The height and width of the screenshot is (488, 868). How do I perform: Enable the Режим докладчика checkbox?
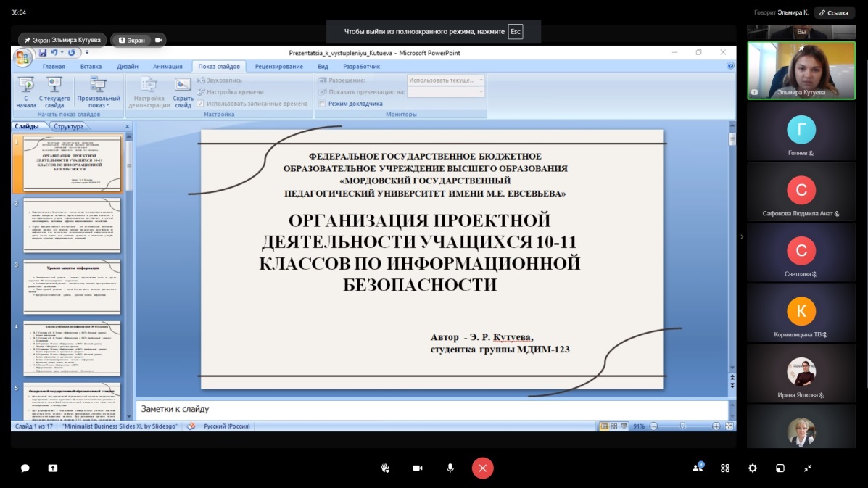point(323,104)
